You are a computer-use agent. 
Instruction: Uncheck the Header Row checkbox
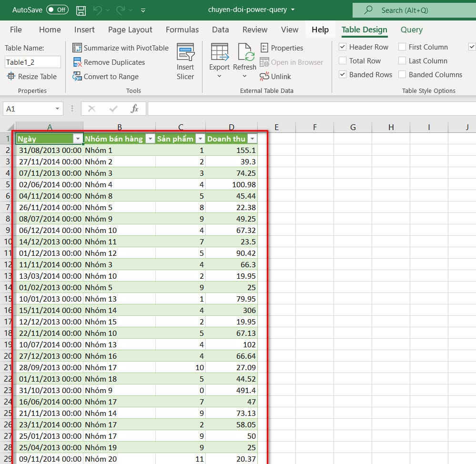(343, 47)
